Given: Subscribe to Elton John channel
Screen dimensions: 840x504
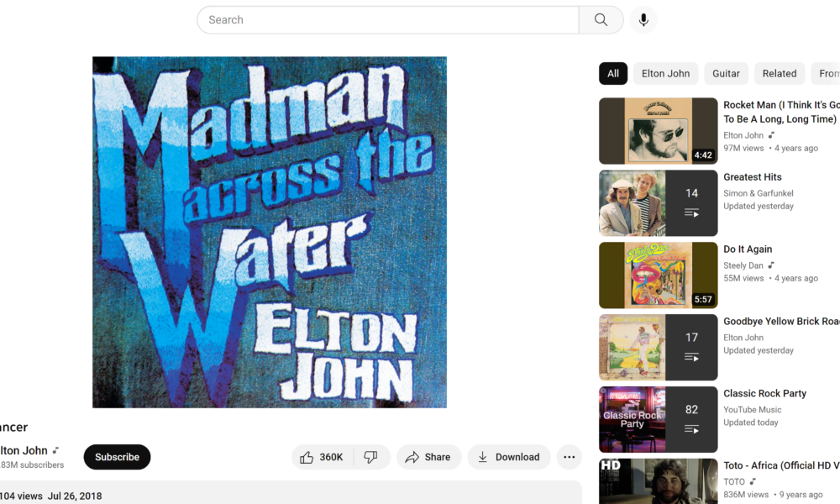Looking at the screenshot, I should point(117,457).
